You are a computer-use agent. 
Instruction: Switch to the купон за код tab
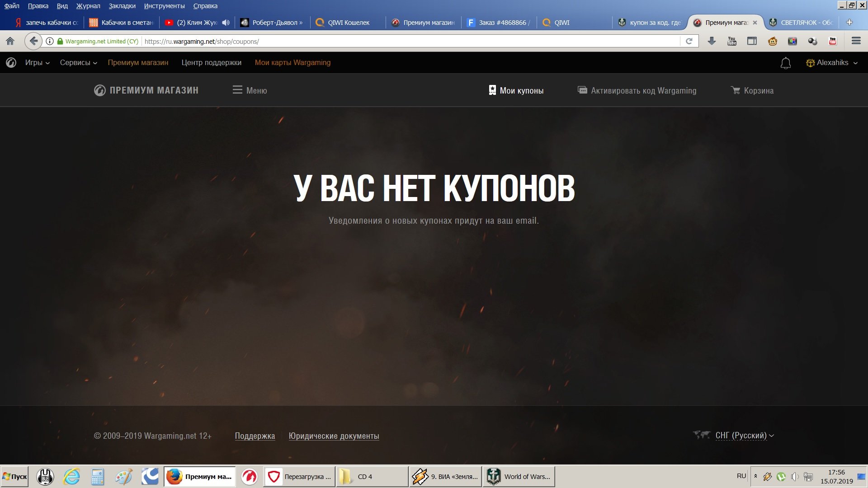point(650,23)
